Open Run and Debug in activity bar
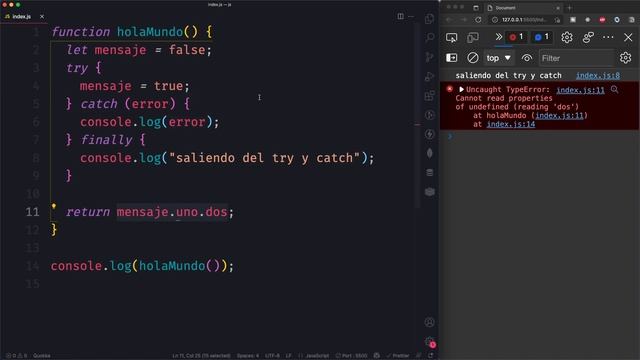The image size is (640, 360). click(x=429, y=76)
